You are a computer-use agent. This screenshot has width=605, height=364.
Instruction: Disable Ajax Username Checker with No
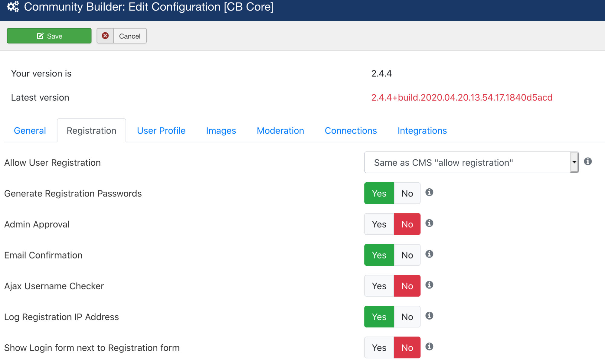pyautogui.click(x=407, y=286)
